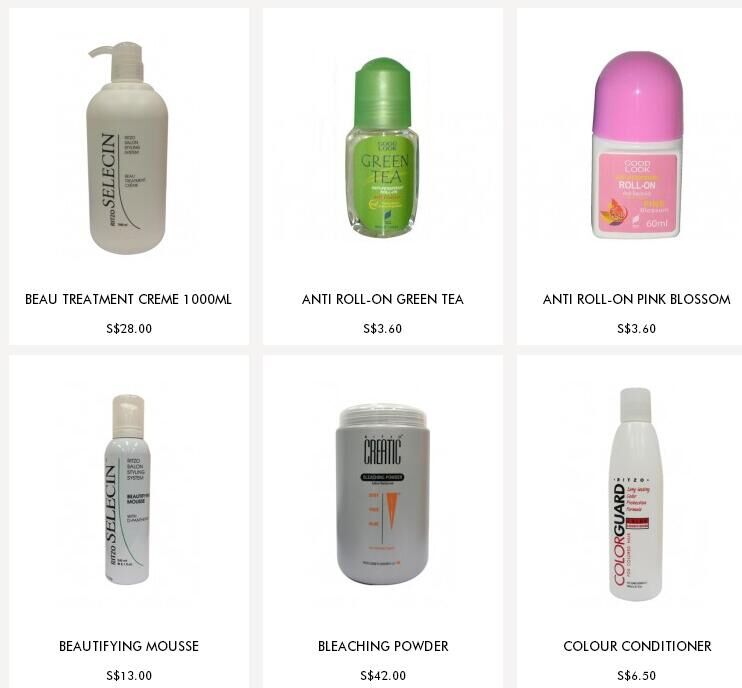Click the S$3.60 price under Pink Blossom

coord(636,329)
